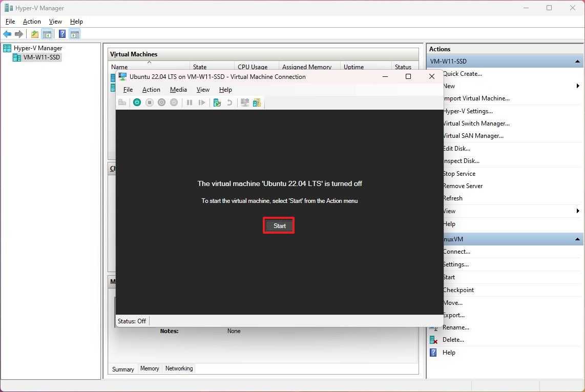Open View menu in Hyper-V Manager window
The height and width of the screenshot is (392, 585).
click(55, 22)
